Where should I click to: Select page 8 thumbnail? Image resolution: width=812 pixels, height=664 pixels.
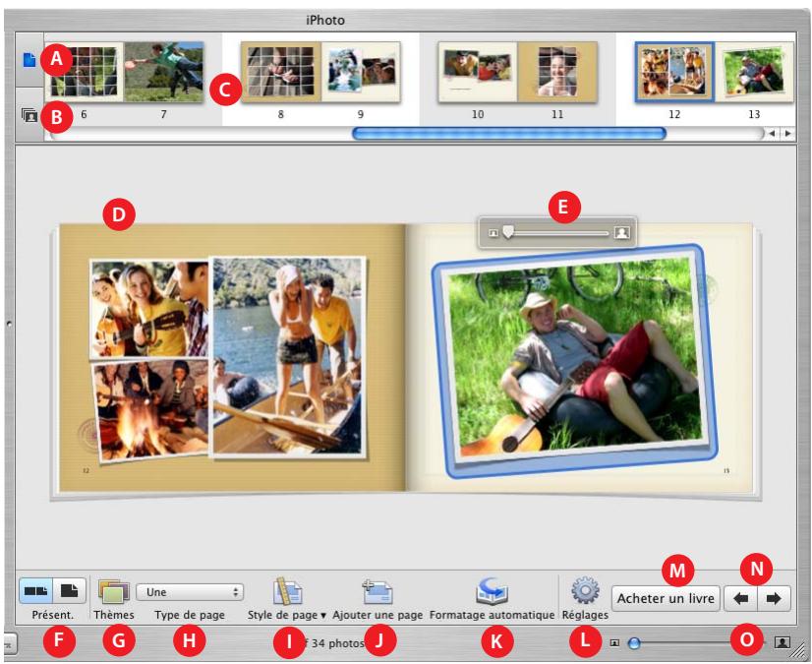click(281, 72)
